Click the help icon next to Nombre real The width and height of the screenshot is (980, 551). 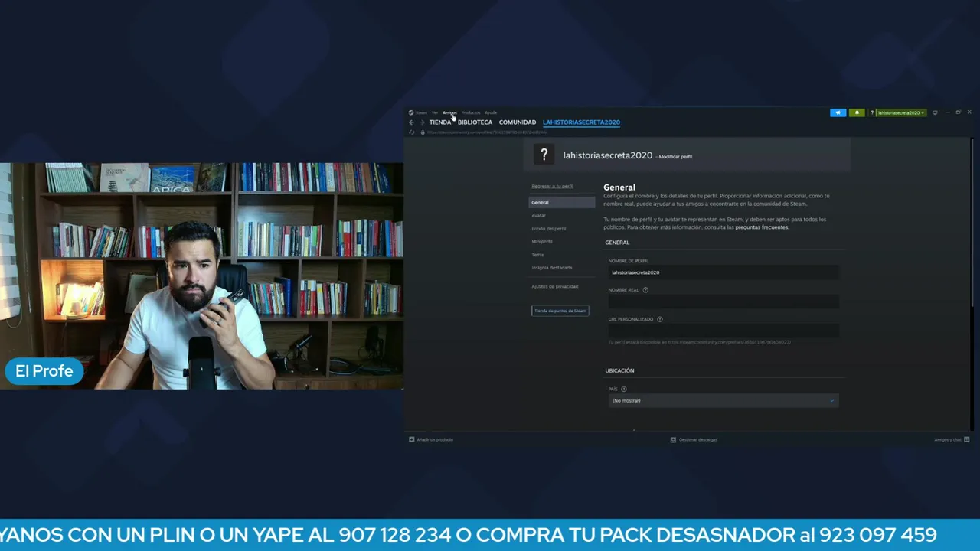coord(645,290)
